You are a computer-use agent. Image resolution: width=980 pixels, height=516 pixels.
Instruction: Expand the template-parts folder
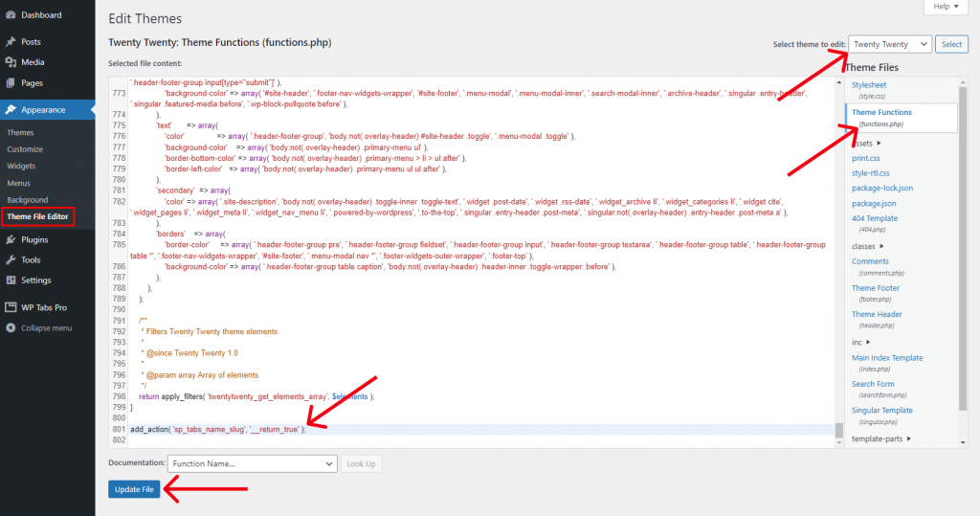point(881,439)
